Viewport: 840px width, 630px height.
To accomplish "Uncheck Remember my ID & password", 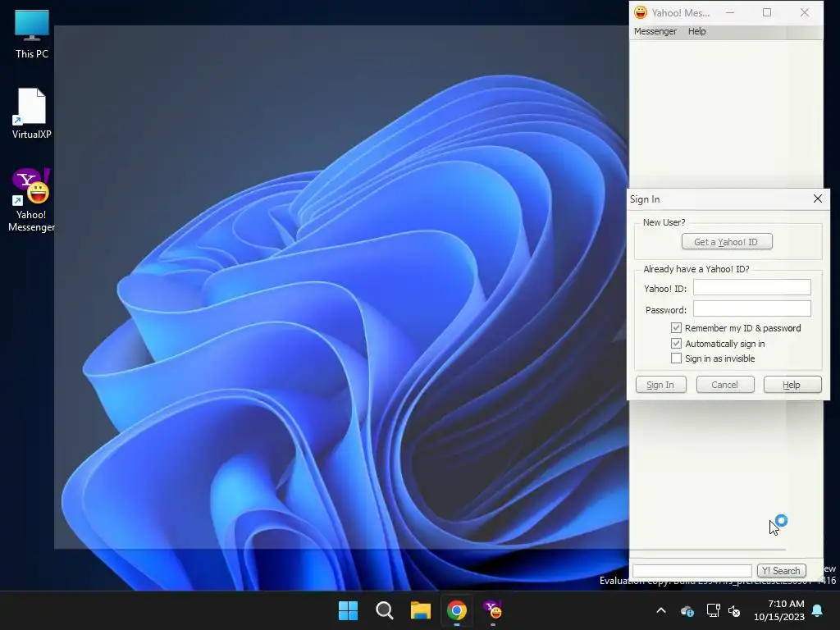I will 676,328.
